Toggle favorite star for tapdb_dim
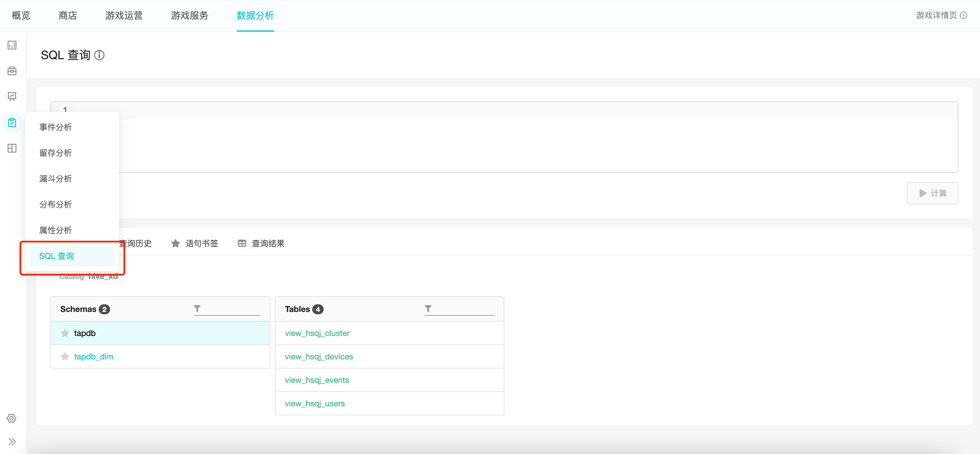980x454 pixels. [x=65, y=356]
